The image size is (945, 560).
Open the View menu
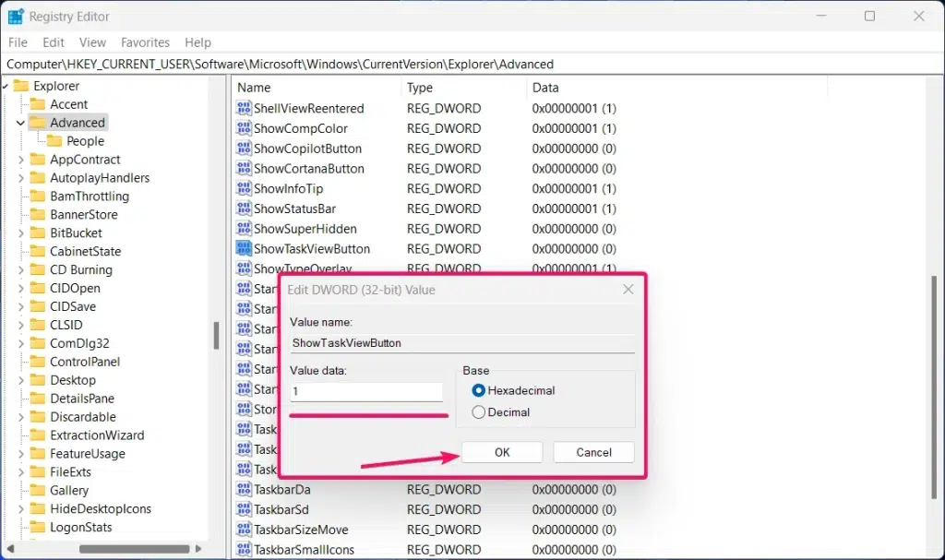pyautogui.click(x=92, y=42)
